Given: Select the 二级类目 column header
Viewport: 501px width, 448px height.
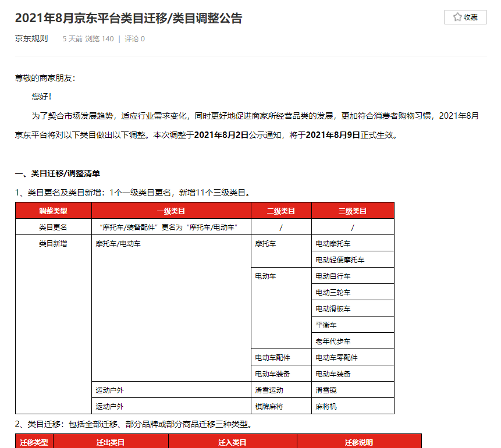Looking at the screenshot, I should [281, 211].
